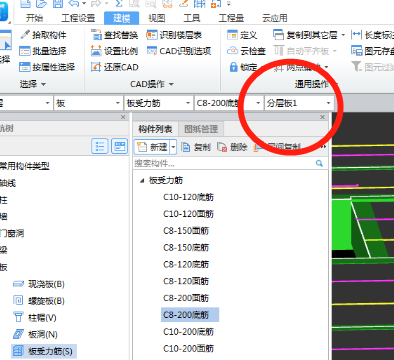Click the 拾取构件 pick component tool
The width and height of the screenshot is (394, 360).
click(43, 35)
